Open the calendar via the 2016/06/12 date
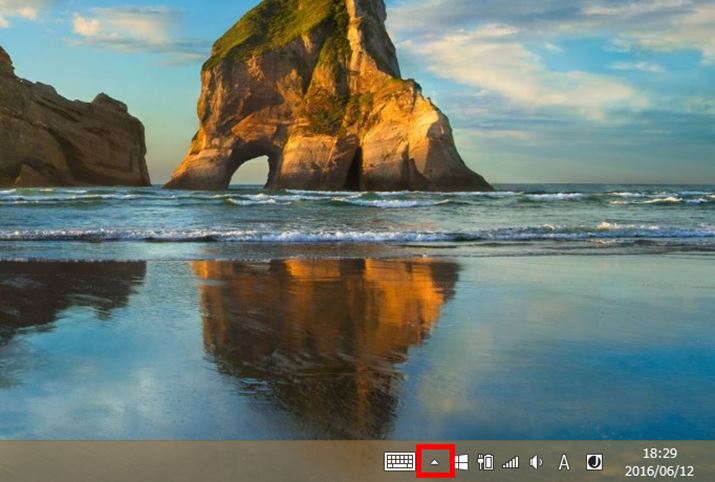Screen dimensions: 715x482 659,470
